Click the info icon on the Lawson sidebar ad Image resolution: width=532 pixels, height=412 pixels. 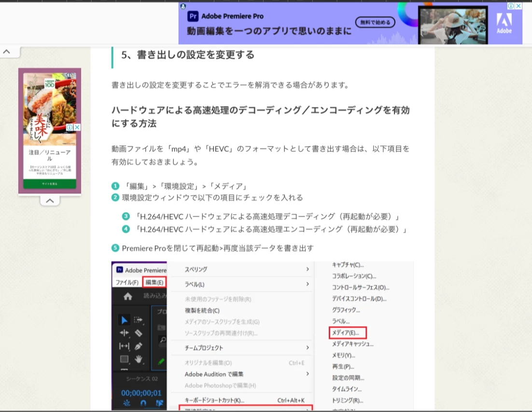[70, 127]
